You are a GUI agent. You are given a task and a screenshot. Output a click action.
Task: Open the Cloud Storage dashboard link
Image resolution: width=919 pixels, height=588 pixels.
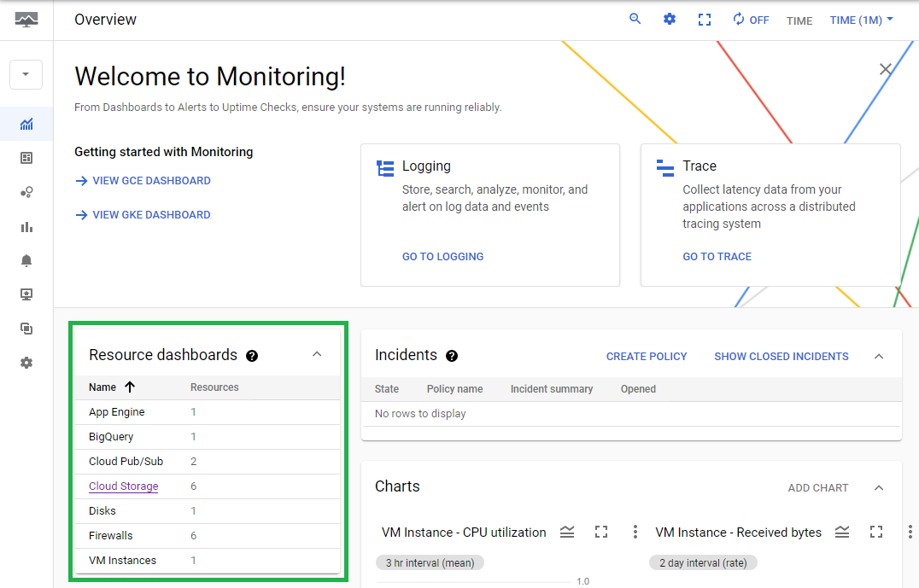point(123,486)
